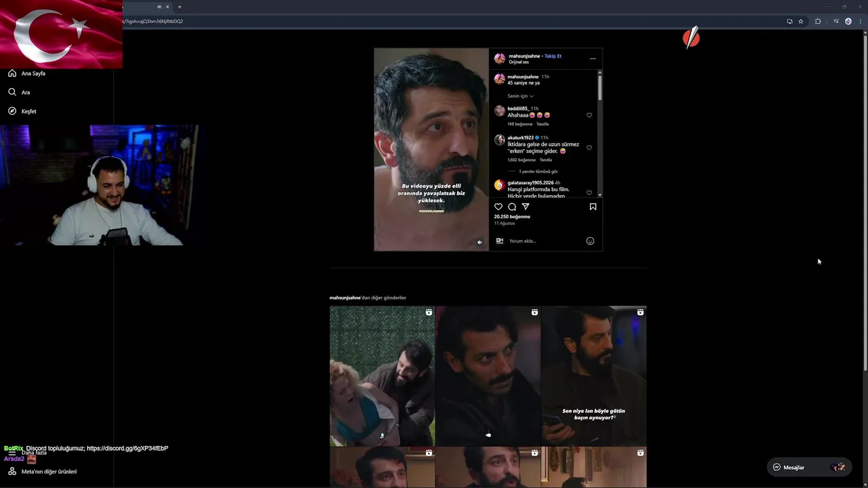Open the post's three-dot options menu
This screenshot has height=488, width=868.
[x=593, y=58]
